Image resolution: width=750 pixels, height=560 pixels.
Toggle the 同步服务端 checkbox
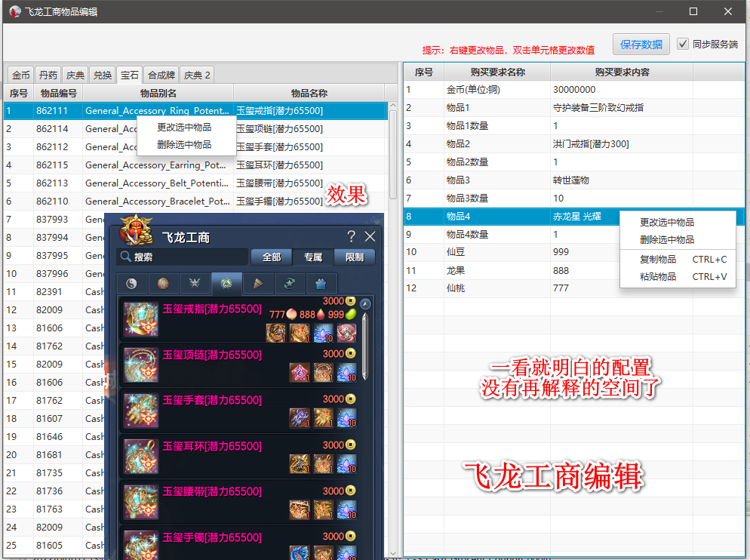point(683,44)
